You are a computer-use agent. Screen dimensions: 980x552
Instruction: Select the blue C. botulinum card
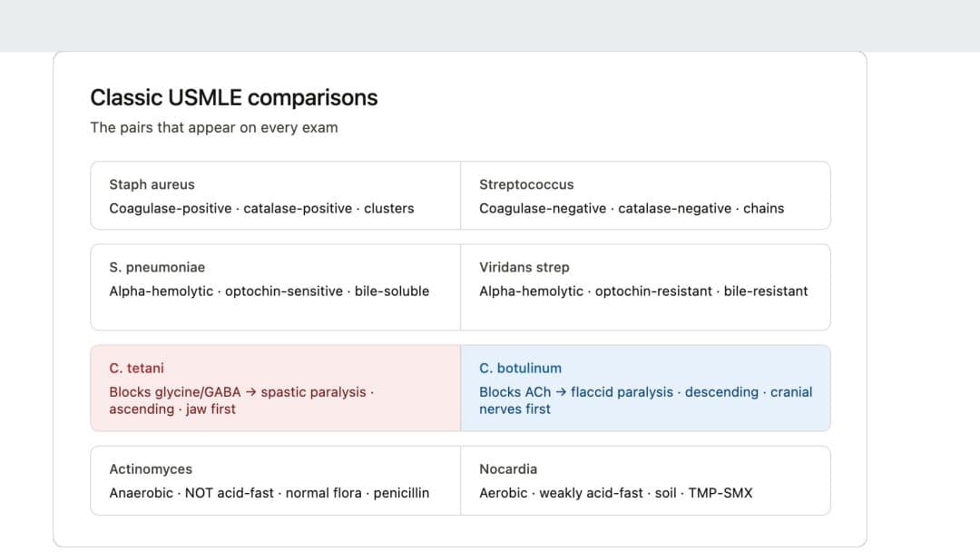pyautogui.click(x=646, y=389)
